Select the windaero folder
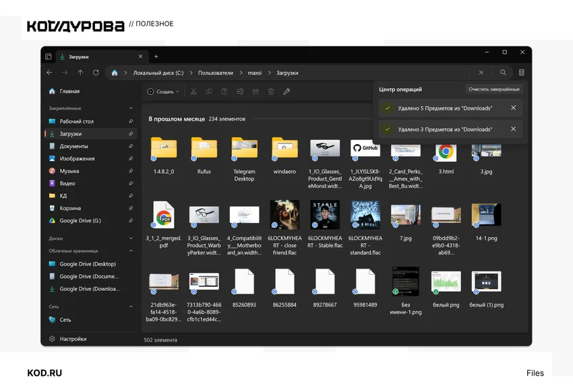The width and height of the screenshot is (573, 392). point(284,156)
